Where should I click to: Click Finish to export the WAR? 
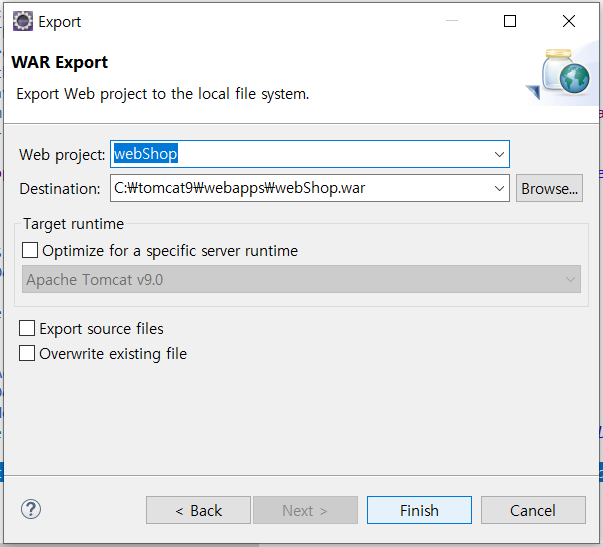pos(419,510)
